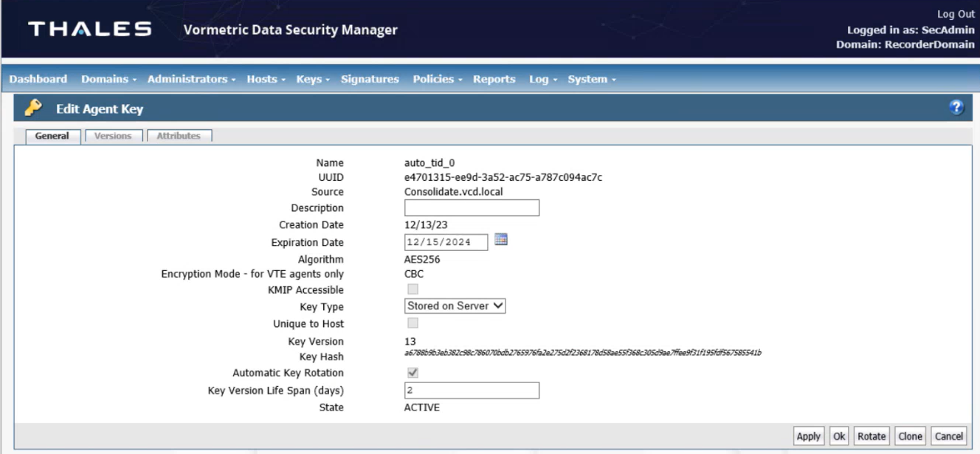
Task: Switch to the Versions tab
Action: coord(114,135)
